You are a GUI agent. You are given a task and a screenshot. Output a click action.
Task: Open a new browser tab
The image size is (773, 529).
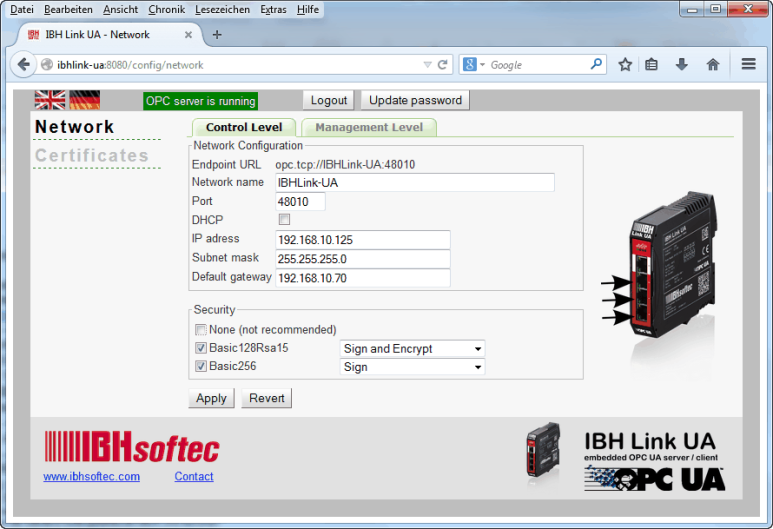pyautogui.click(x=217, y=35)
